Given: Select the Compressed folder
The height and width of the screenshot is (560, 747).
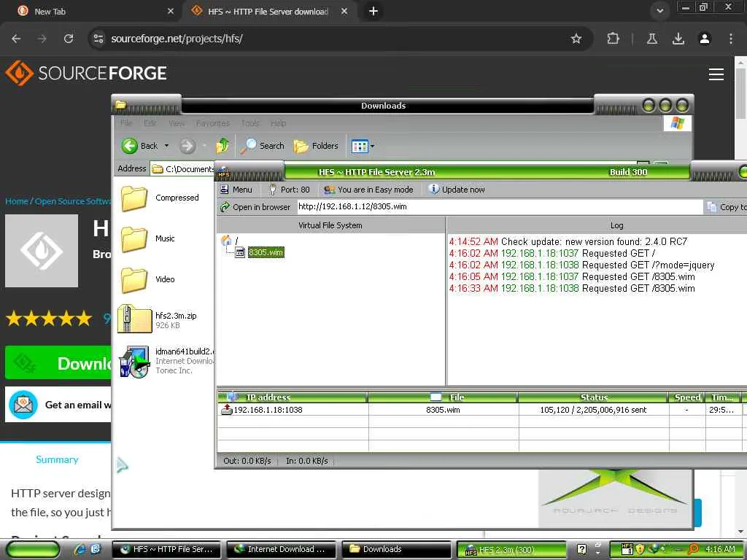Looking at the screenshot, I should (160, 198).
